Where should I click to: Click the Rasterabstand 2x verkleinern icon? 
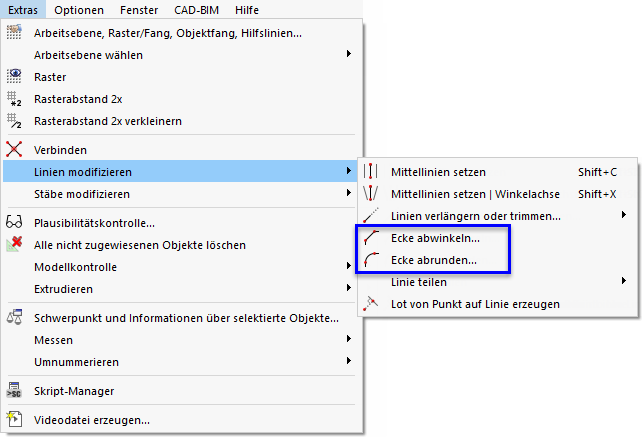coord(14,121)
